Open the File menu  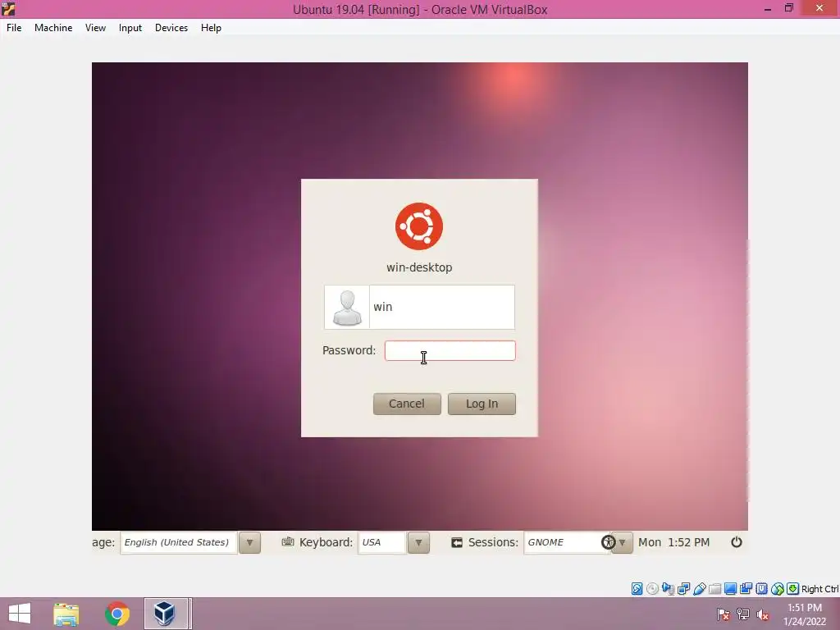[14, 28]
